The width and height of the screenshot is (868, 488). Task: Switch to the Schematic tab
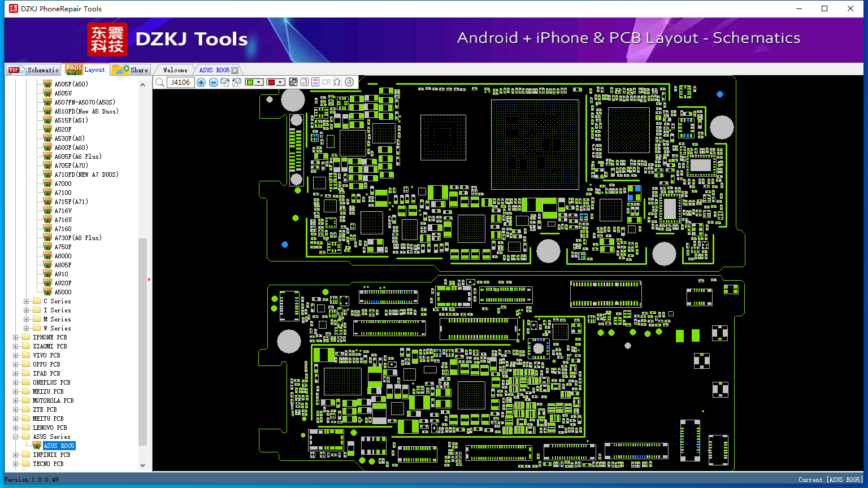coord(33,70)
